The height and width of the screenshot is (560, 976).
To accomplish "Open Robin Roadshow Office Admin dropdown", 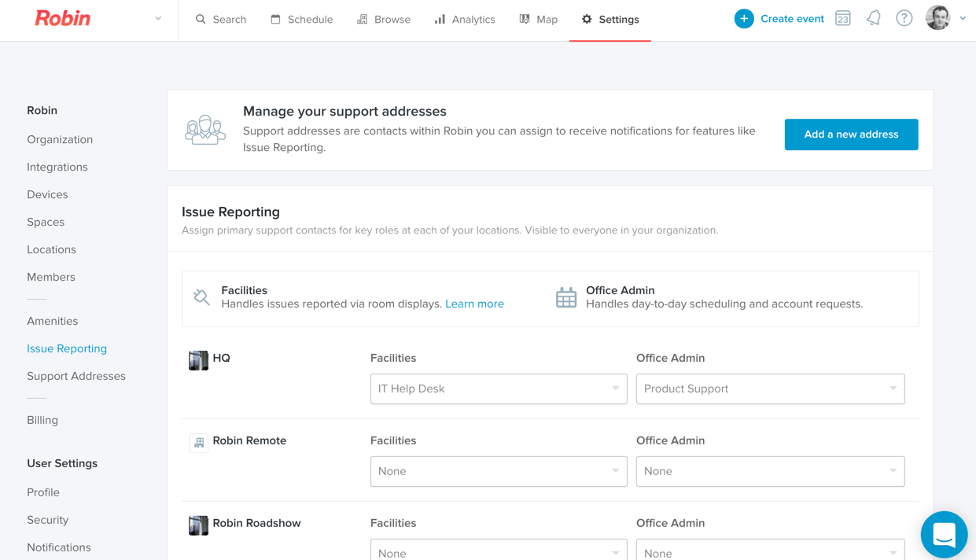I will [x=770, y=550].
